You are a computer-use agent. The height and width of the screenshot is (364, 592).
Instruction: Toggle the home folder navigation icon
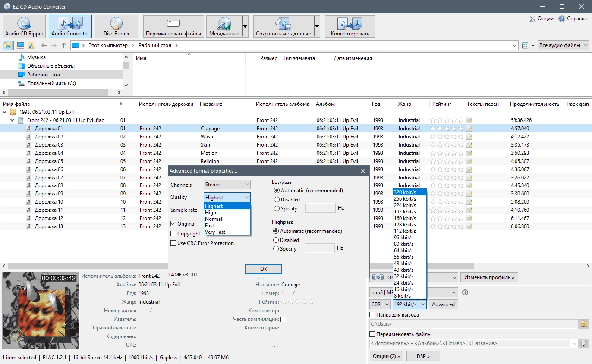[x=7, y=45]
